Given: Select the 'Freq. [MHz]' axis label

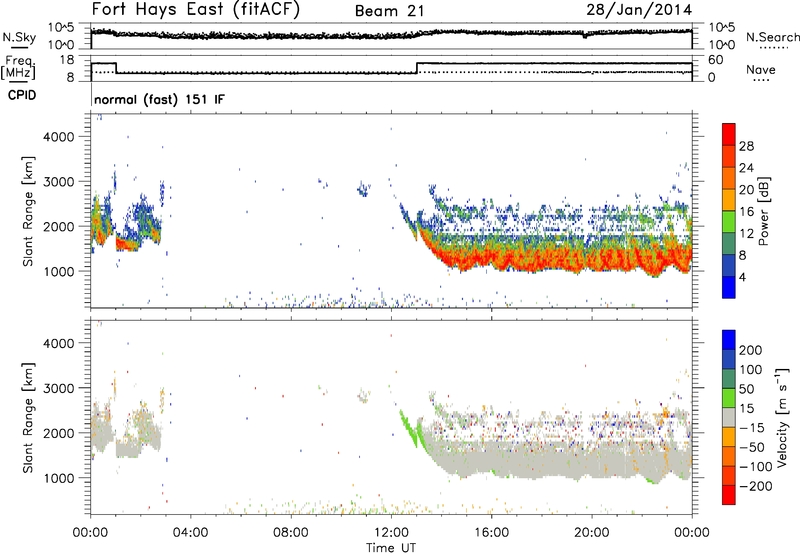Looking at the screenshot, I should (x=18, y=68).
